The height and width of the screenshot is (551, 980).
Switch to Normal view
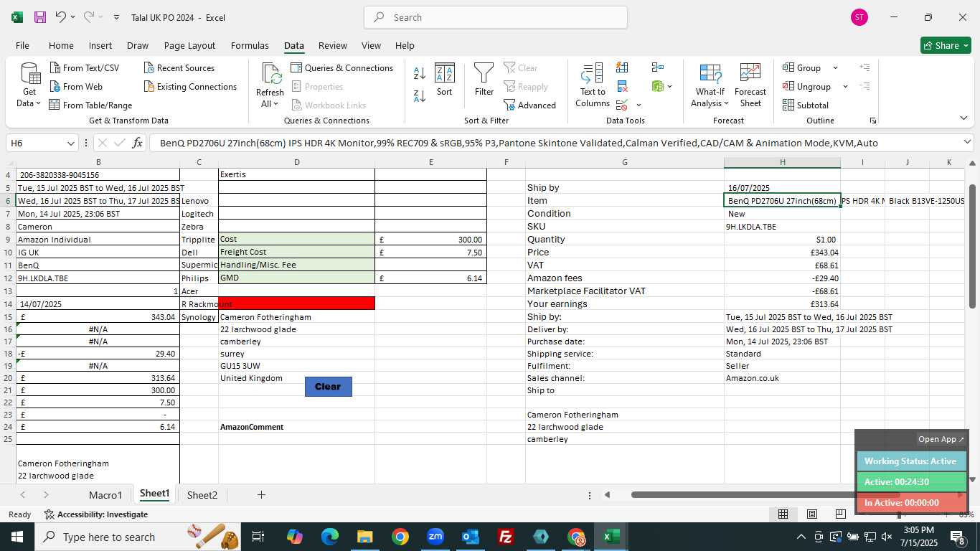(783, 514)
